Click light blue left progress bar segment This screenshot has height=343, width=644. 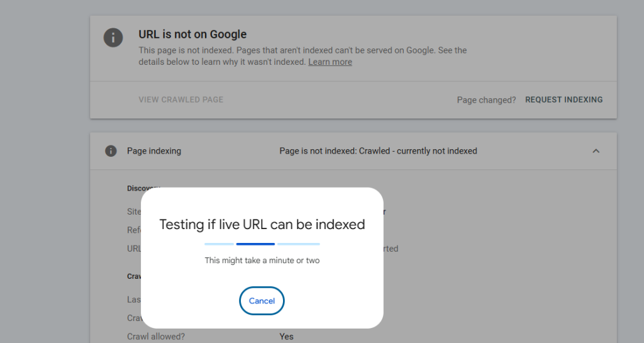coord(219,244)
